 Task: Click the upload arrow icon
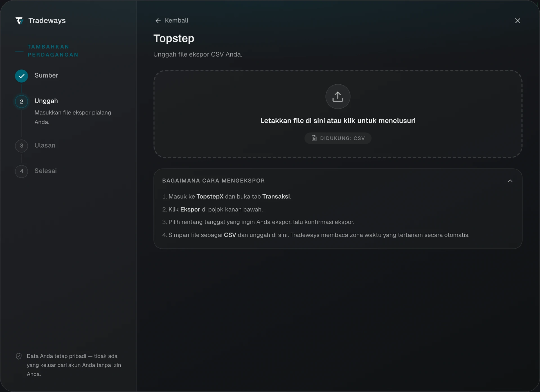(x=338, y=96)
